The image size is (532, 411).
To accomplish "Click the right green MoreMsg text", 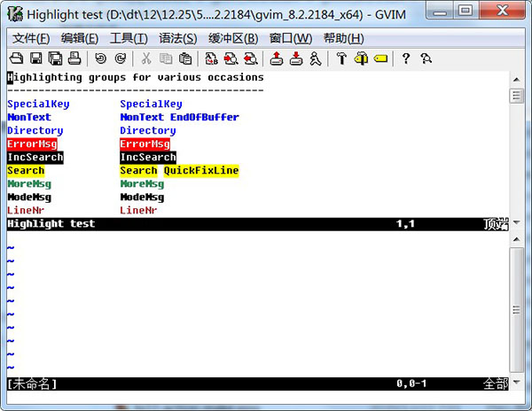I will (142, 184).
